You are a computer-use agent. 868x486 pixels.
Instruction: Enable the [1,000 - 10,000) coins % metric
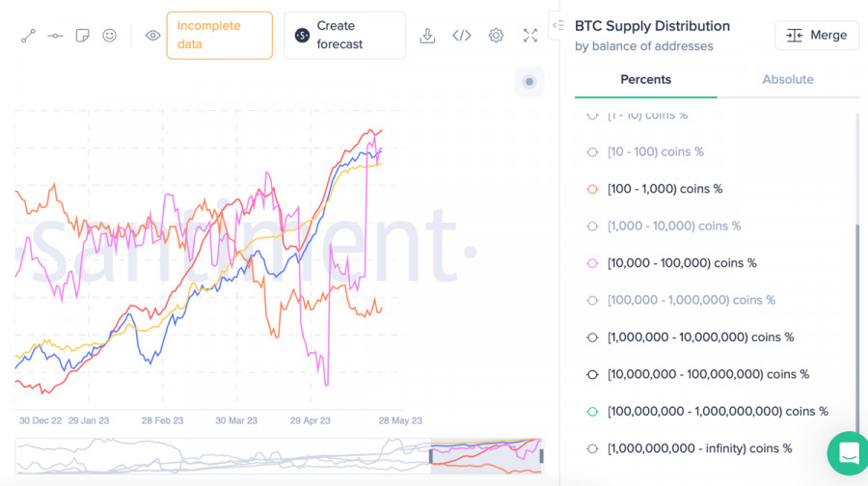[673, 226]
